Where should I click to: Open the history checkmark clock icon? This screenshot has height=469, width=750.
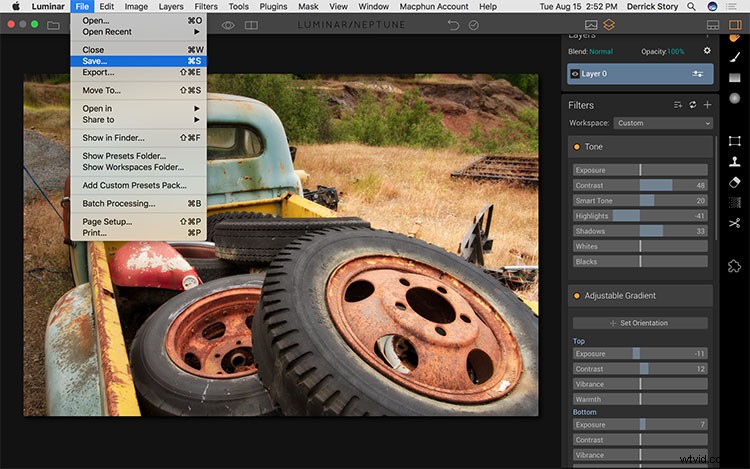click(x=474, y=25)
